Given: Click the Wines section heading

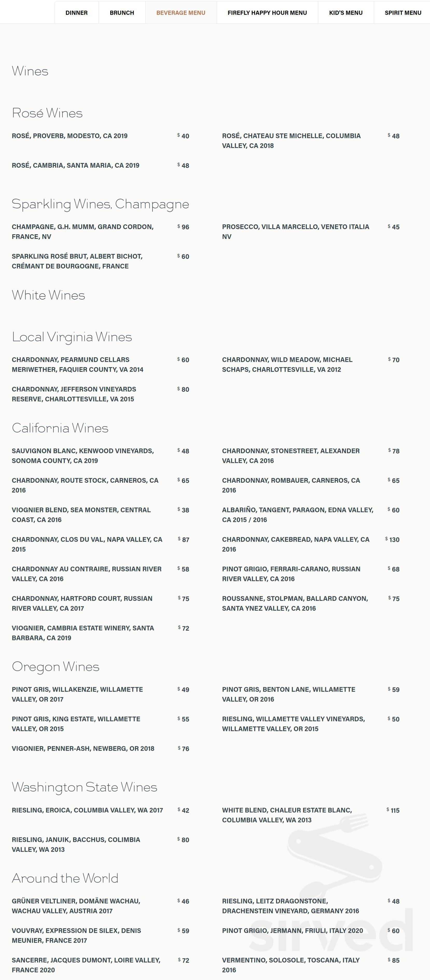Looking at the screenshot, I should coord(30,71).
